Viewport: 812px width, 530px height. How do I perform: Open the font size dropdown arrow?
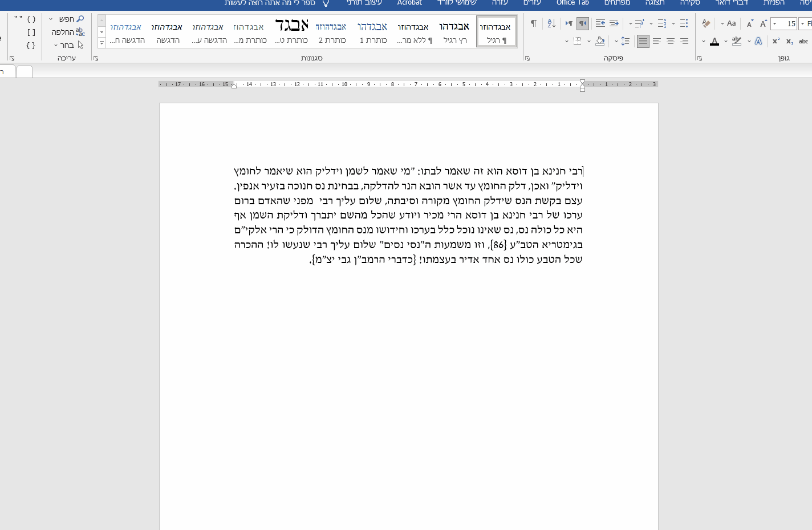click(x=774, y=23)
